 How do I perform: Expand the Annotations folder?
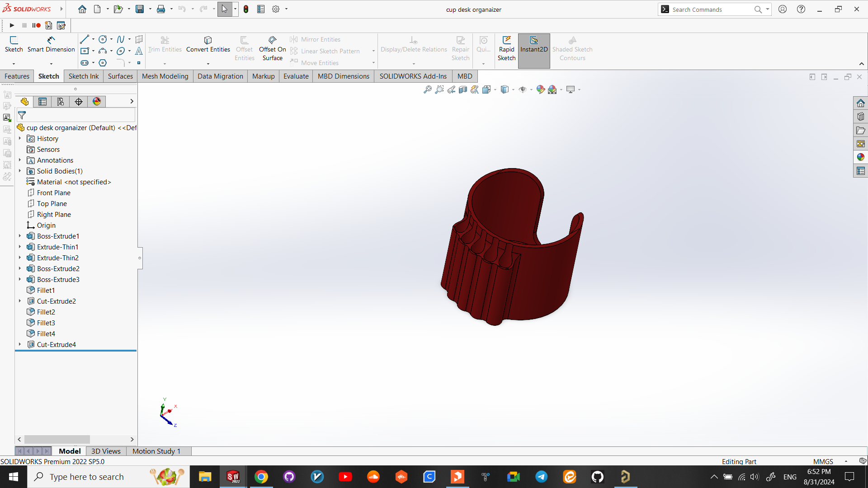tap(20, 160)
